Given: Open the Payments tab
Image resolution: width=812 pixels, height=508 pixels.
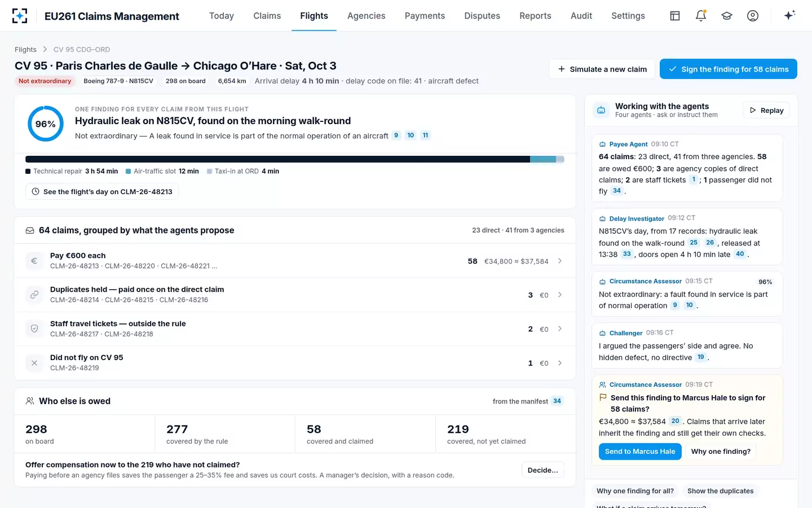Looking at the screenshot, I should [x=425, y=16].
